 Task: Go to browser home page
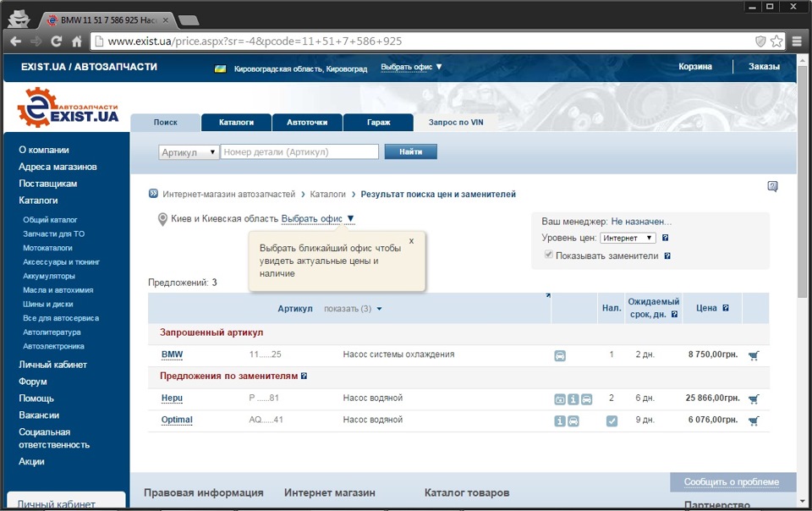77,41
